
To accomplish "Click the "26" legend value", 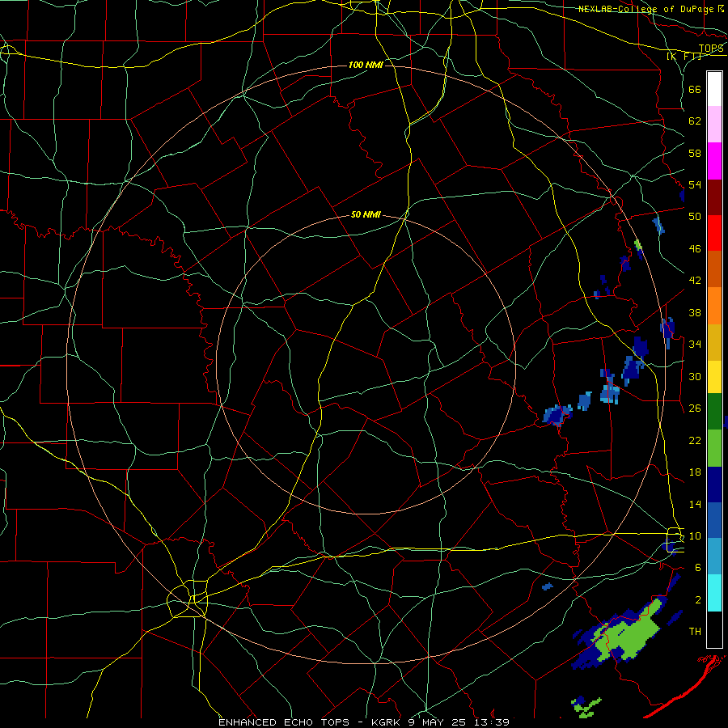I will (x=695, y=408).
